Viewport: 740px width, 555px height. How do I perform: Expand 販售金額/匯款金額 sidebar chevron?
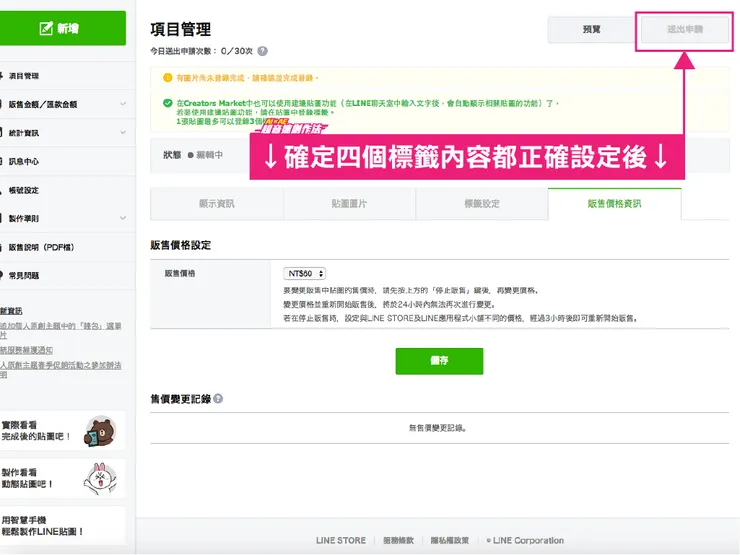(x=123, y=104)
